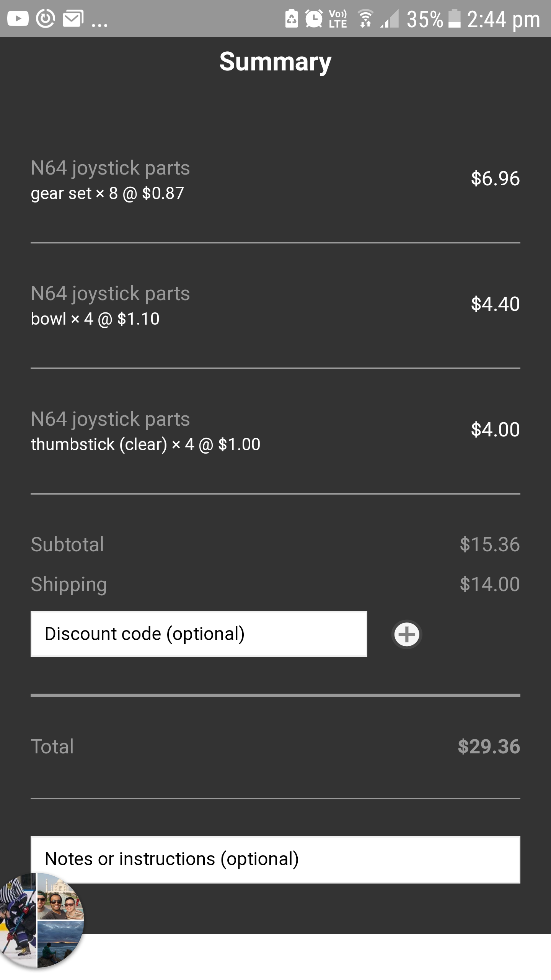Focus the Notes or instructions field

coord(275,859)
